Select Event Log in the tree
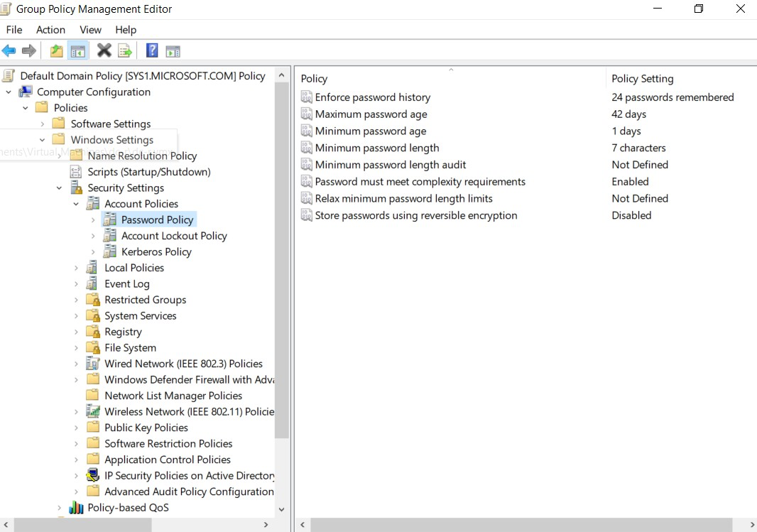The image size is (757, 532). click(127, 284)
